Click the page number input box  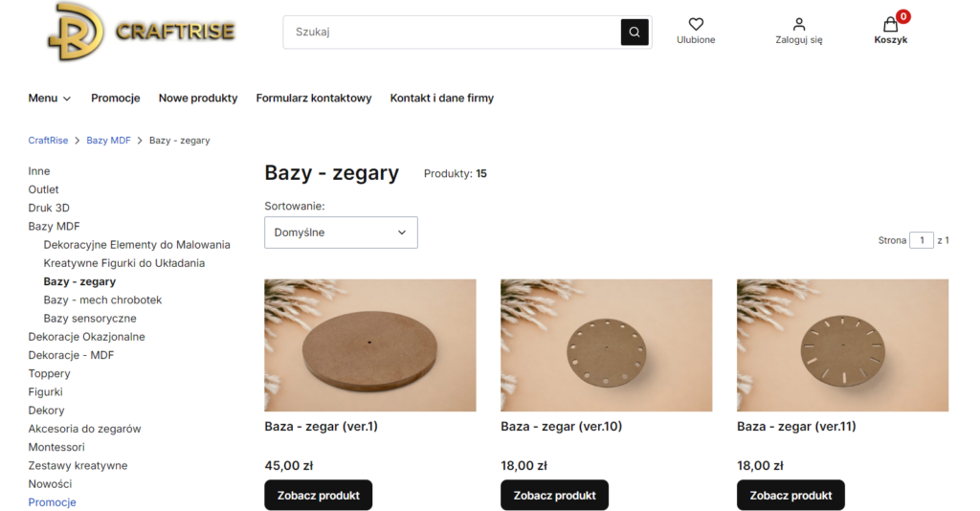(x=921, y=240)
